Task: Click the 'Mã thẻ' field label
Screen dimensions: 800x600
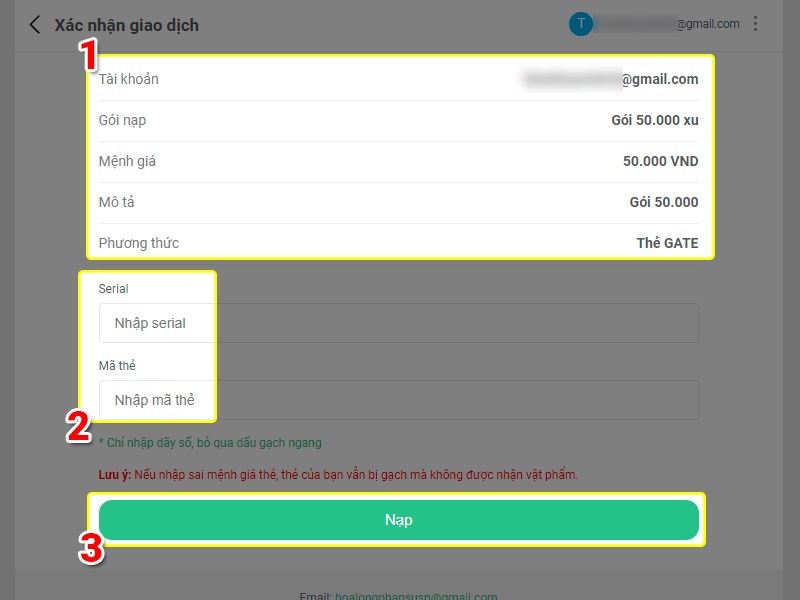Action: pyautogui.click(x=117, y=365)
